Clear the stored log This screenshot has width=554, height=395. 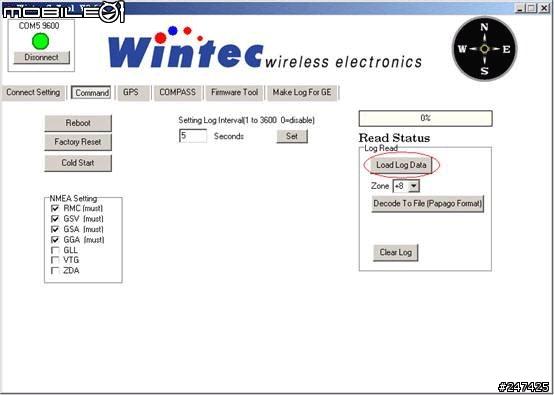(395, 253)
